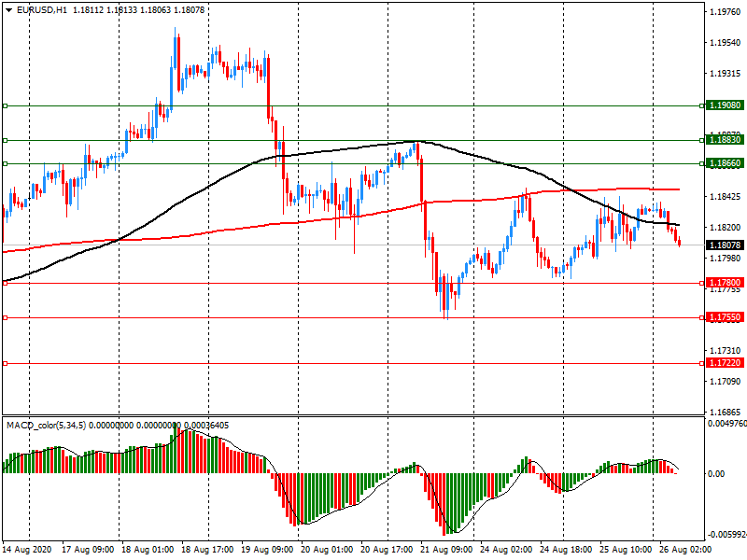Screen dimensions: 747x560
Task: Click the 18 Aug 17:00 time label
Action: 207,550
